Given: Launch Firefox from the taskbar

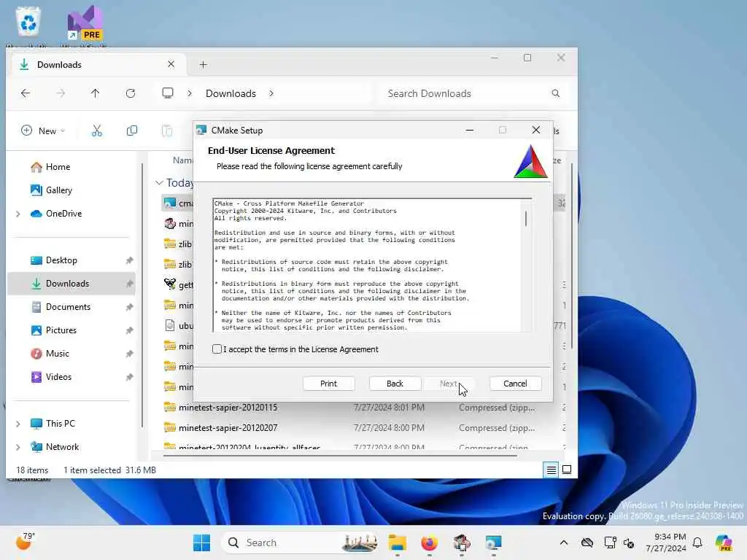Looking at the screenshot, I should [429, 542].
